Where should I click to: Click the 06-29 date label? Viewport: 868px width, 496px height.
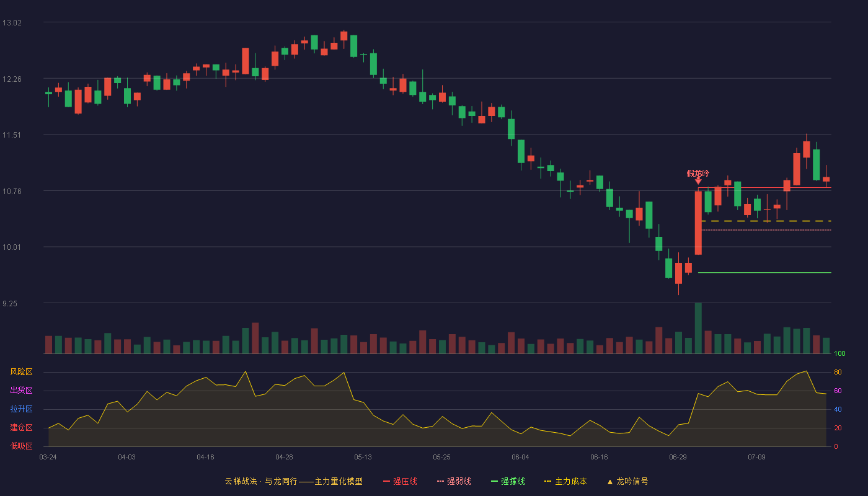pyautogui.click(x=678, y=457)
